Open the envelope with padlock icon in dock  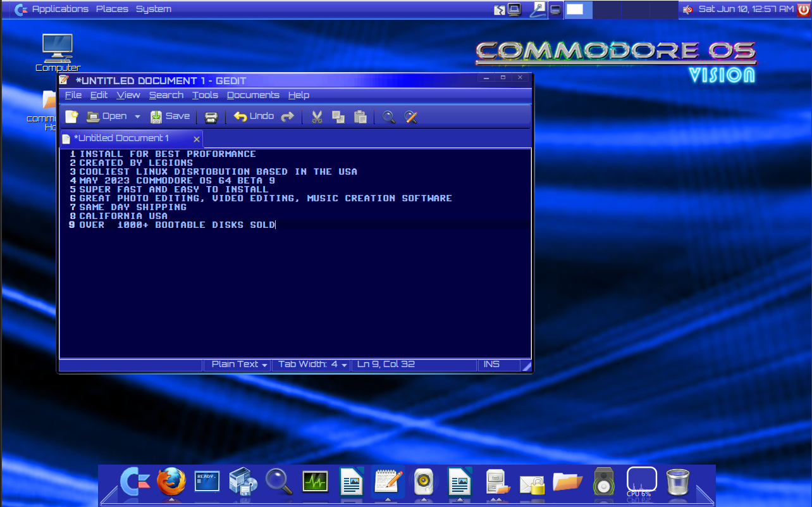point(532,484)
